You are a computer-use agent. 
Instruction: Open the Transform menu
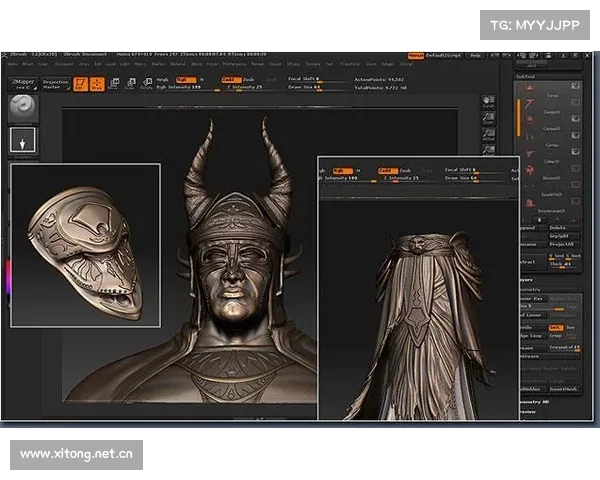(350, 64)
